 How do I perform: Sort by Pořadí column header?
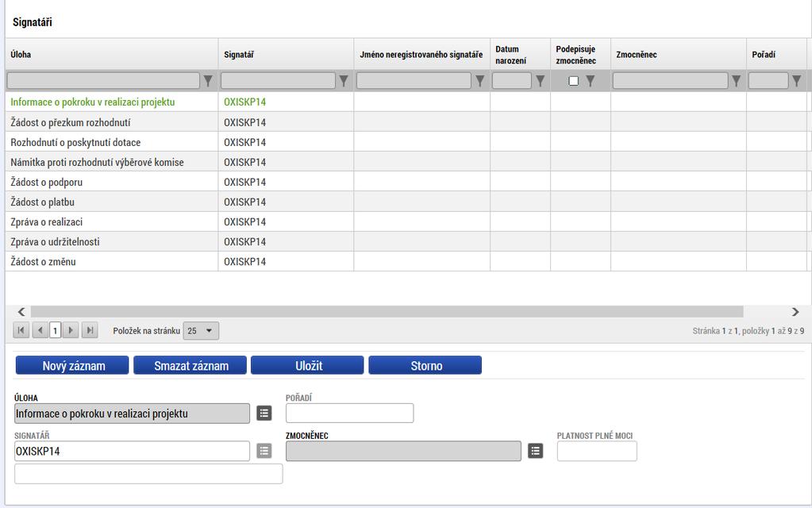pos(764,55)
